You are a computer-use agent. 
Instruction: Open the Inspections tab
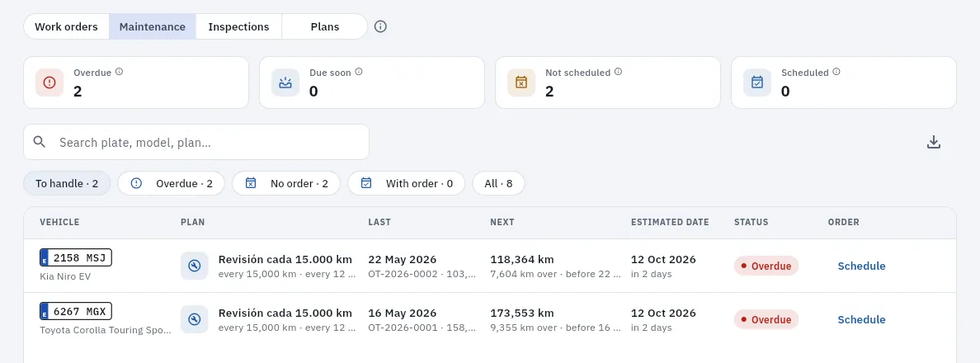coord(238,27)
